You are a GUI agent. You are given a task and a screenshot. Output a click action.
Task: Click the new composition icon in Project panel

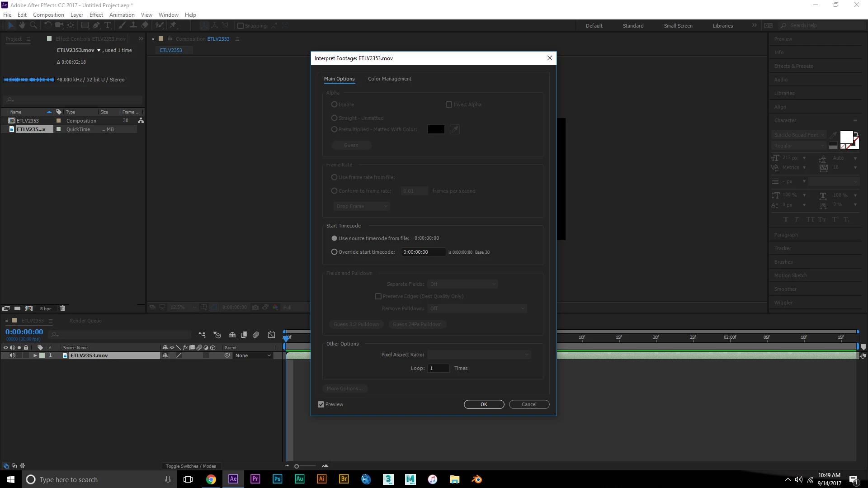point(29,308)
